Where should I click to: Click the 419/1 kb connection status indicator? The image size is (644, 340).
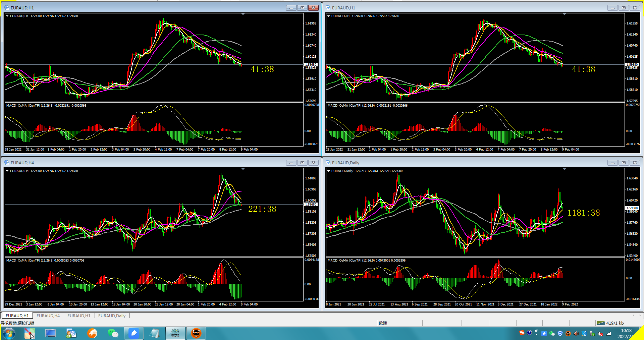pyautogui.click(x=610, y=323)
